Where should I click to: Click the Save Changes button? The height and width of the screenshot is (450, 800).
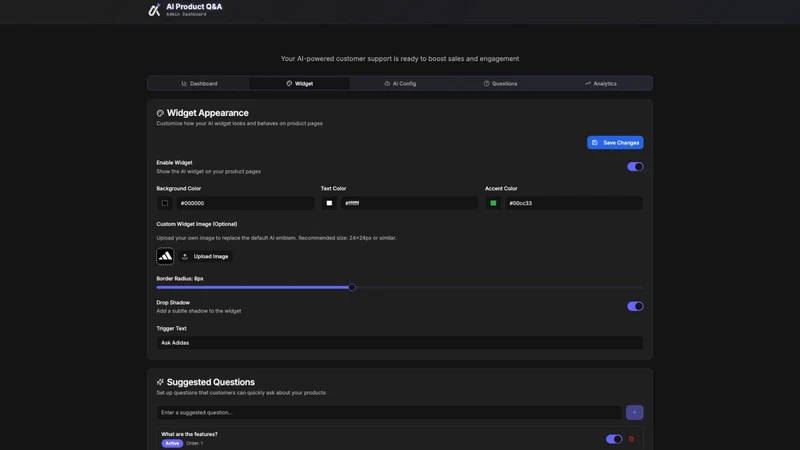tap(615, 143)
